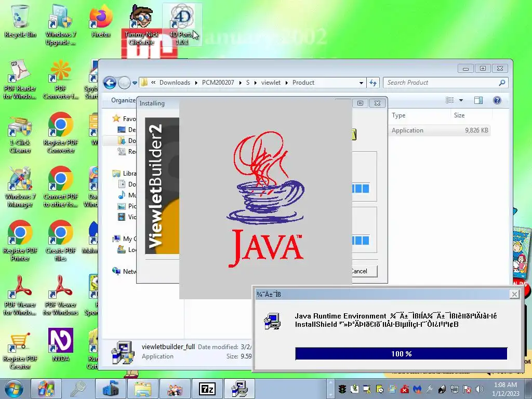This screenshot has width=532, height=399.
Task: Select the Create PDF files icon
Action: coord(60,241)
